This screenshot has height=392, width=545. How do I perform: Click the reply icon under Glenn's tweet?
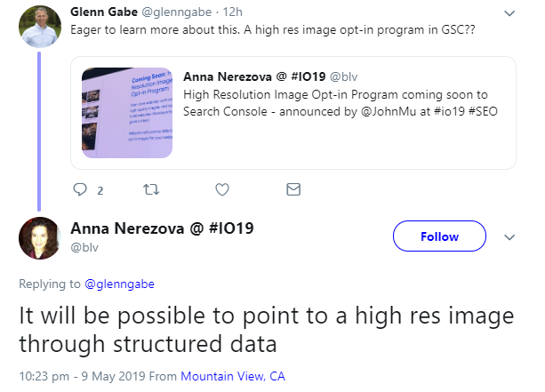[80, 189]
